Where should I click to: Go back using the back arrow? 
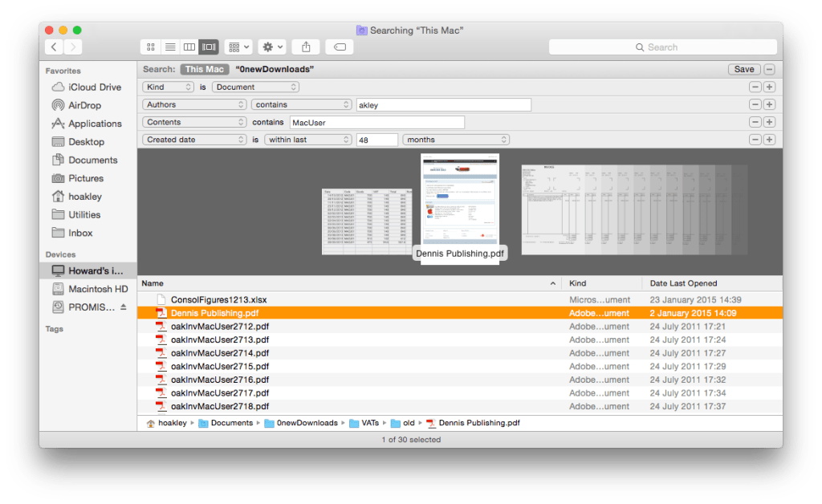pyautogui.click(x=55, y=47)
